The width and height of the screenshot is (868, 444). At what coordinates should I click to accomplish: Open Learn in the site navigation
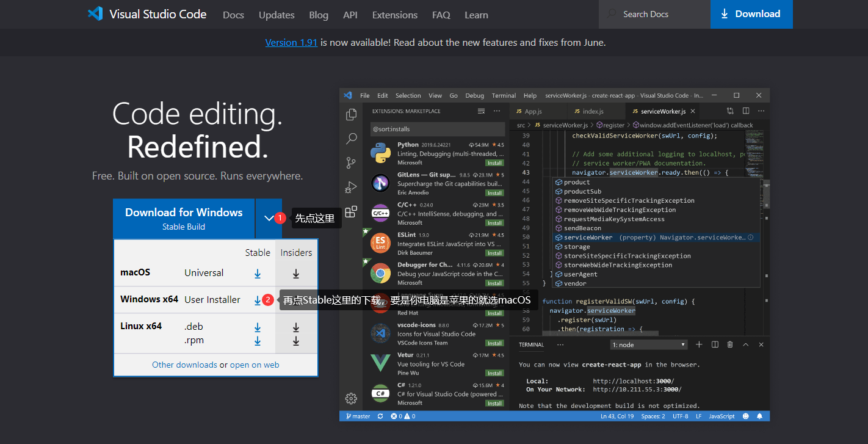coord(476,15)
